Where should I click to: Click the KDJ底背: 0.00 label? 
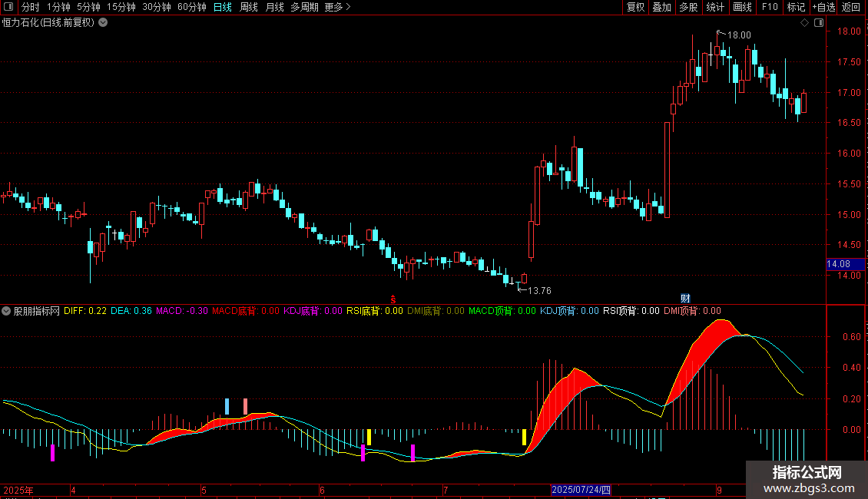click(313, 311)
